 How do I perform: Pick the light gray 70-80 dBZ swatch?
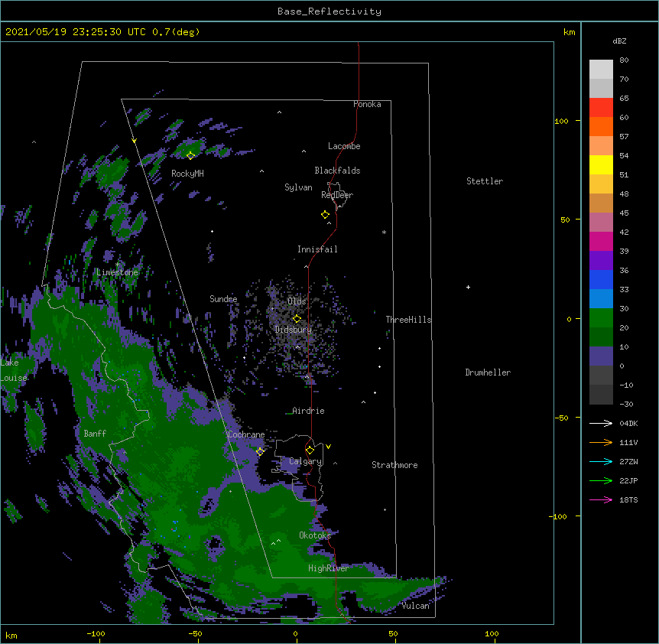[x=601, y=70]
